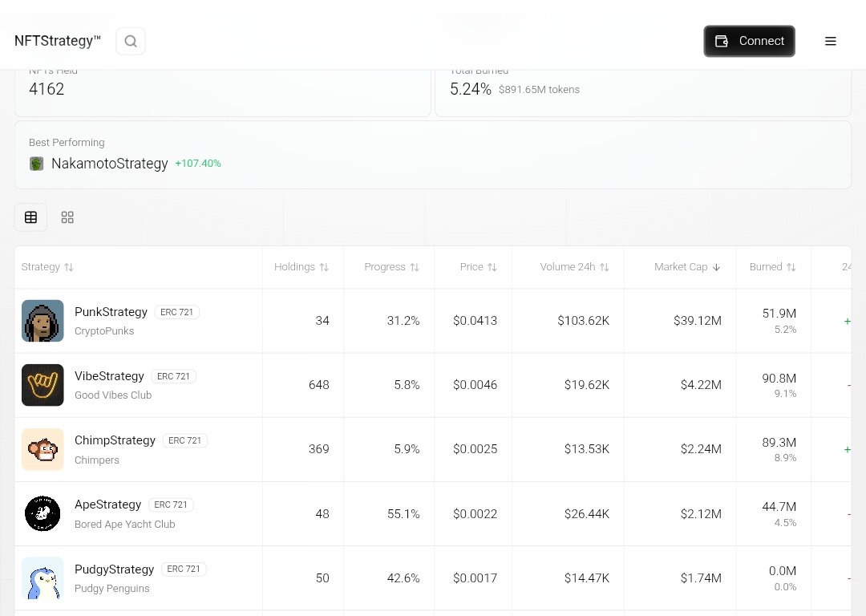Go to NFTStrategy home logo

click(58, 41)
